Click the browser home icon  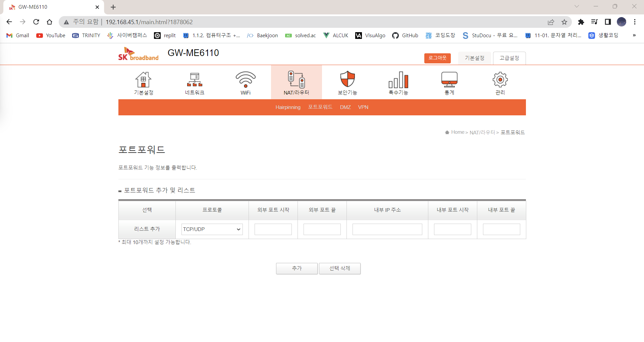click(50, 22)
